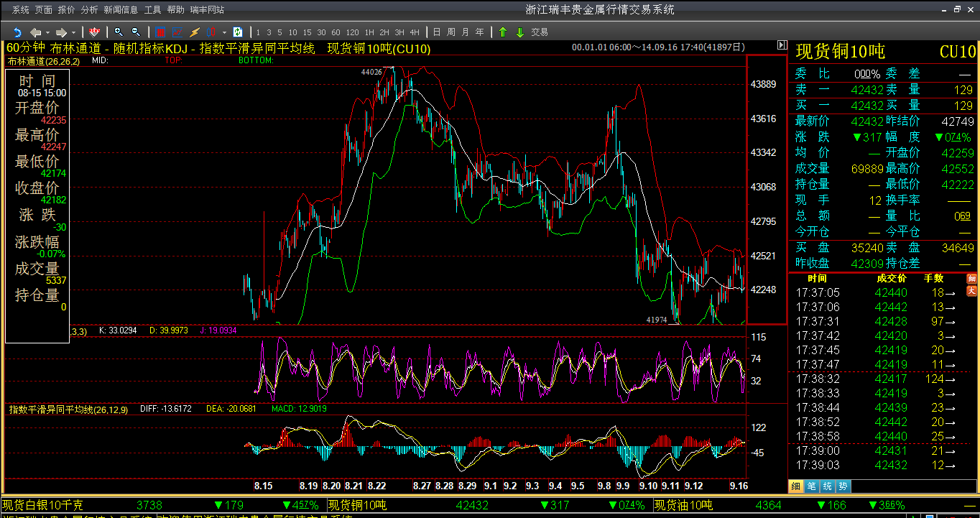Click the yellow lightning bolt icon
Image resolution: width=980 pixels, height=518 pixels.
click(x=194, y=32)
